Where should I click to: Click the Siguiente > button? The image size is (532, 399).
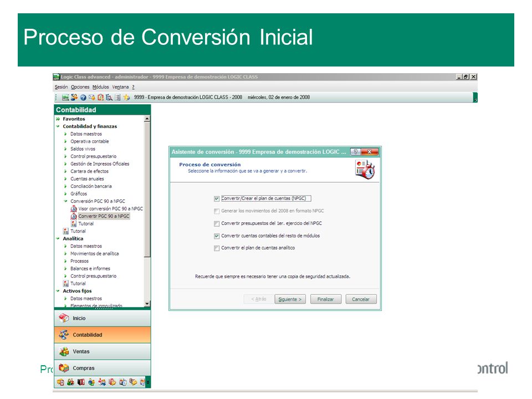290,299
